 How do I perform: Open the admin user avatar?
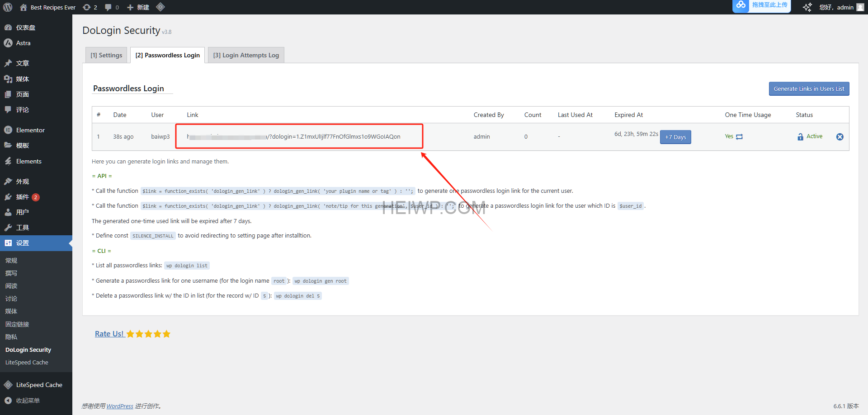[x=860, y=7]
